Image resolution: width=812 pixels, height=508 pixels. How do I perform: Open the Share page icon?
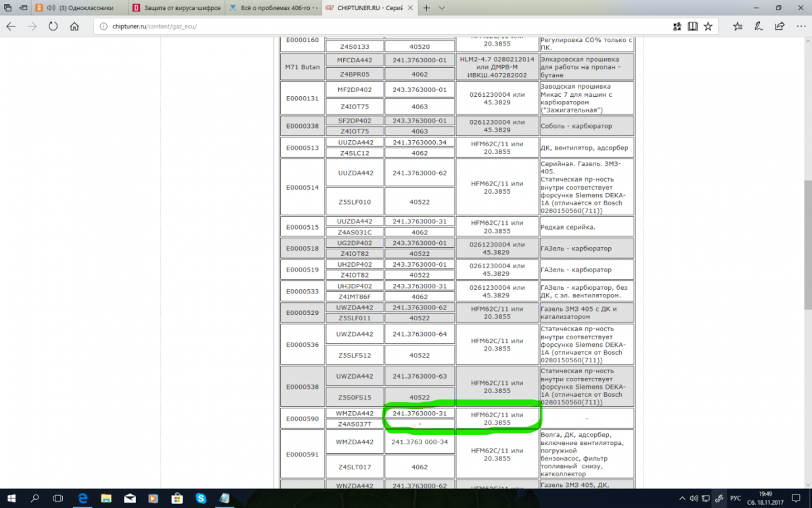780,26
